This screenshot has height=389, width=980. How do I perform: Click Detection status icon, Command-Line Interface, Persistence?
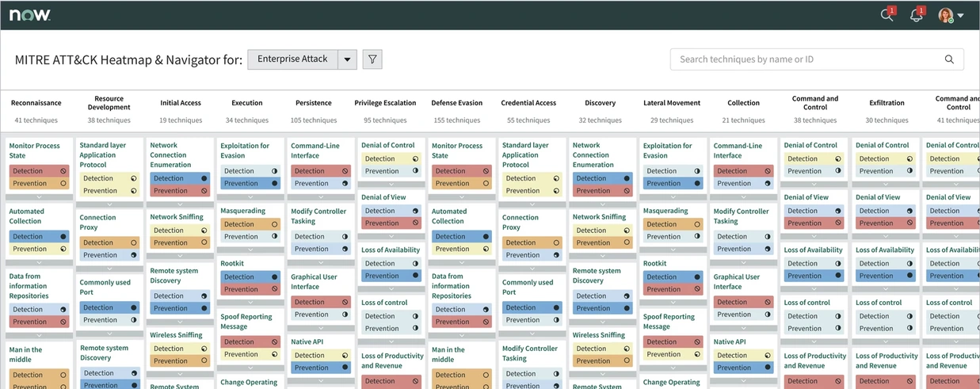(345, 171)
